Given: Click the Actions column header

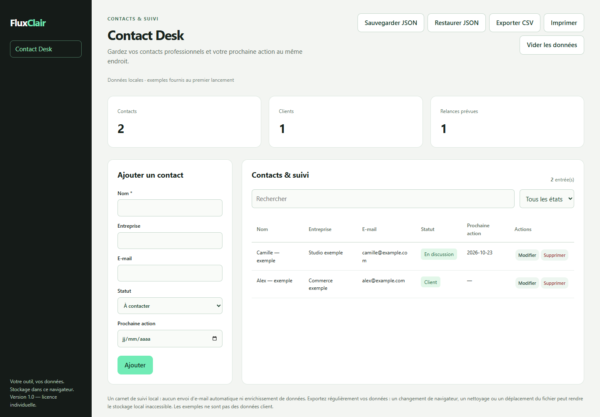Looking at the screenshot, I should [523, 229].
